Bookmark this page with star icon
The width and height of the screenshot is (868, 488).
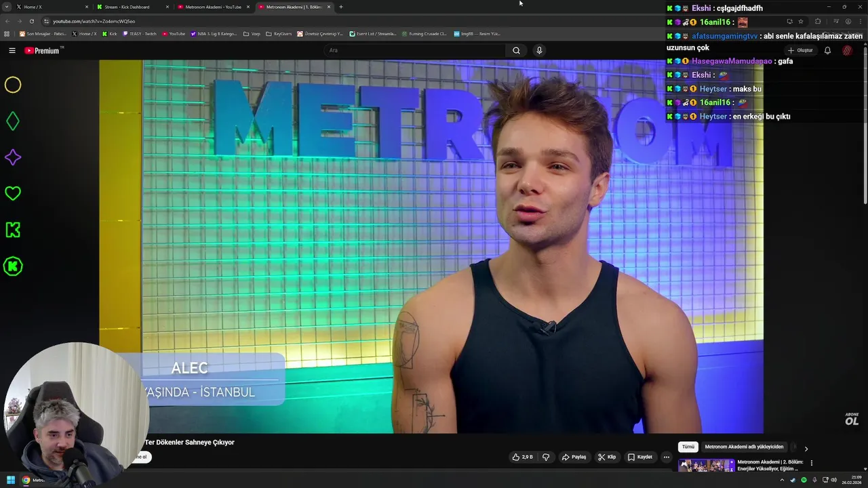click(x=800, y=21)
